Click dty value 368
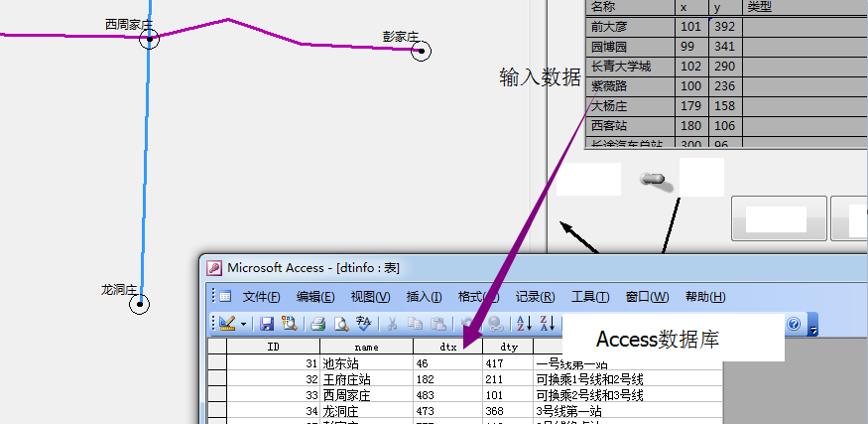Viewport: 868px width, 424px height. (x=508, y=412)
